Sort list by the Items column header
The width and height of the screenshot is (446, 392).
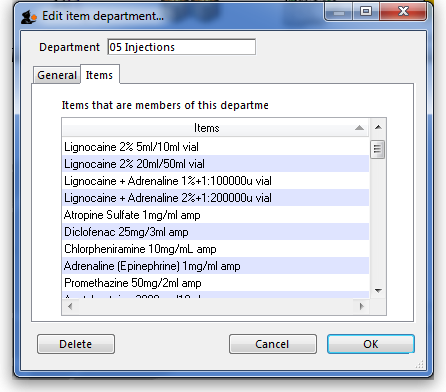215,128
